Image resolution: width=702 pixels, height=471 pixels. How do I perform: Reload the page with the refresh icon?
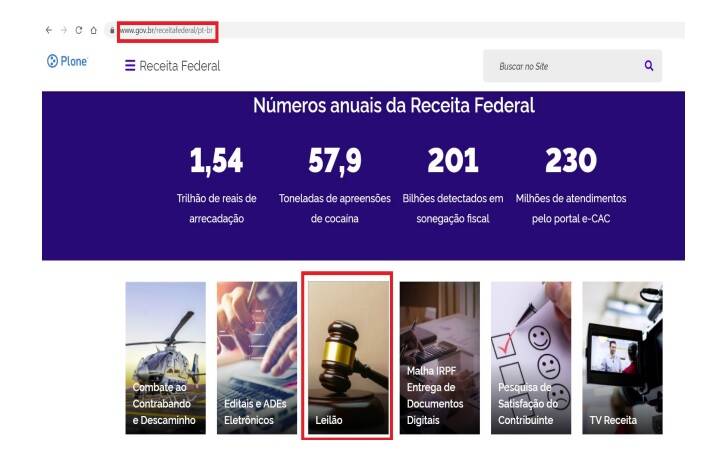79,30
